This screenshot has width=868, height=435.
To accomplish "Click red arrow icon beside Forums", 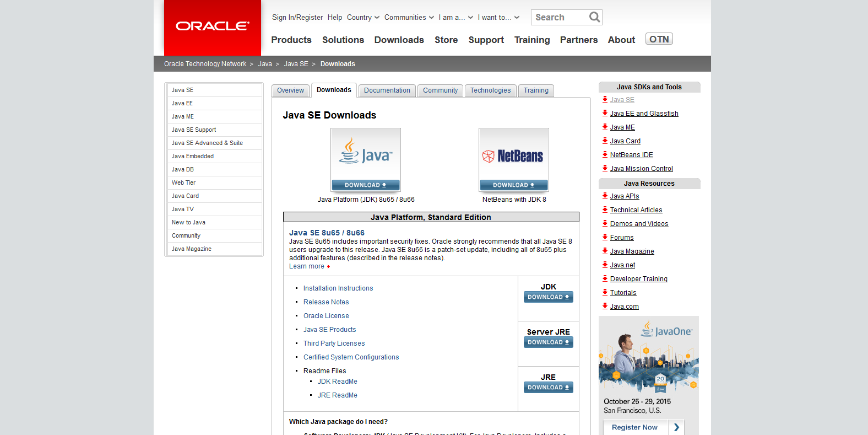I will click(x=605, y=237).
